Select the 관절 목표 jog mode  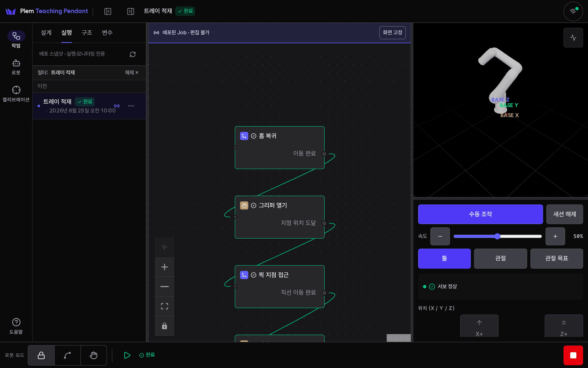click(556, 259)
